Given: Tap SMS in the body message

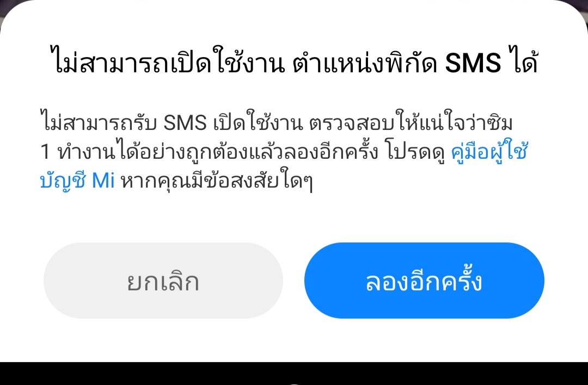Looking at the screenshot, I should (185, 123).
